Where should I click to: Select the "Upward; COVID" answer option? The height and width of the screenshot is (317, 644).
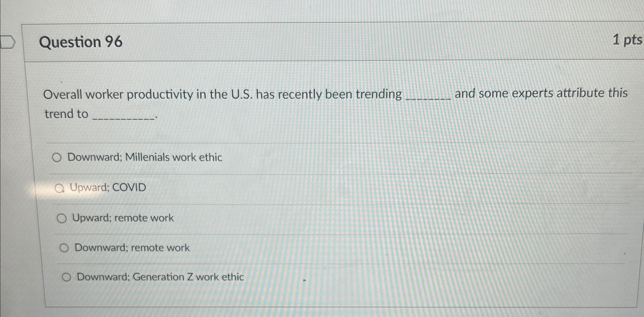[61, 188]
